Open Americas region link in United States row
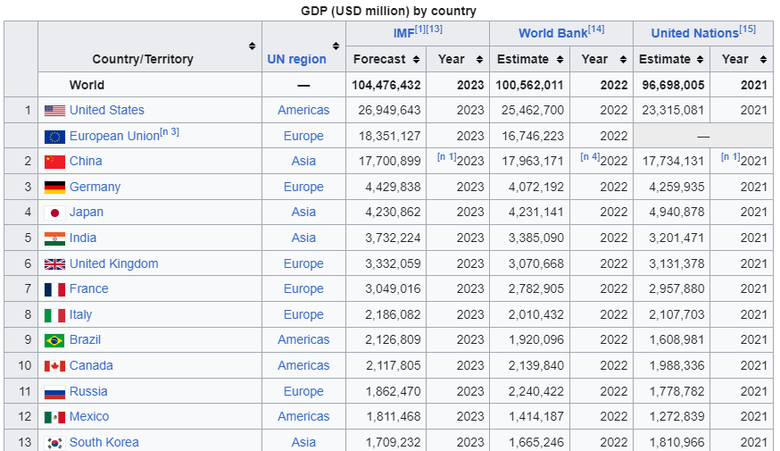Image resolution: width=780 pixels, height=451 pixels. pyautogui.click(x=303, y=110)
